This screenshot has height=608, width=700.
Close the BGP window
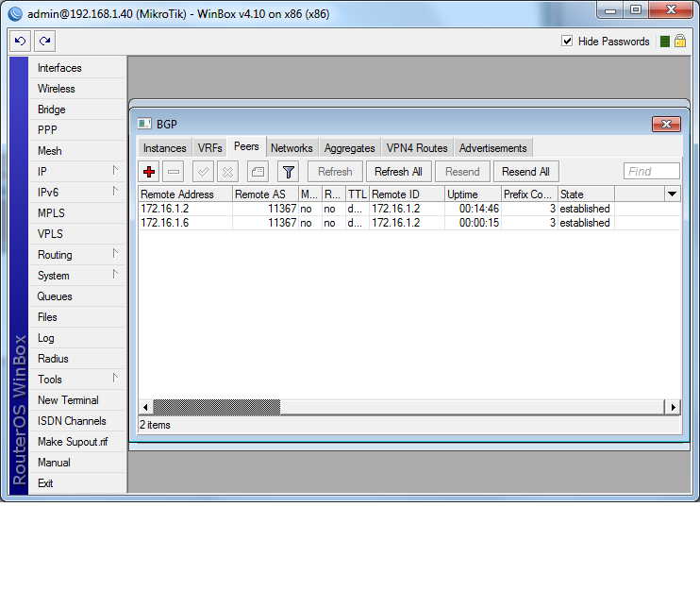666,124
